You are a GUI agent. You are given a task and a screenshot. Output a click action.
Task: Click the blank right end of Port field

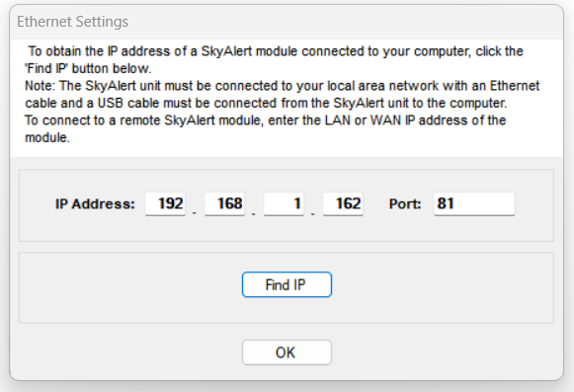[x=491, y=203]
